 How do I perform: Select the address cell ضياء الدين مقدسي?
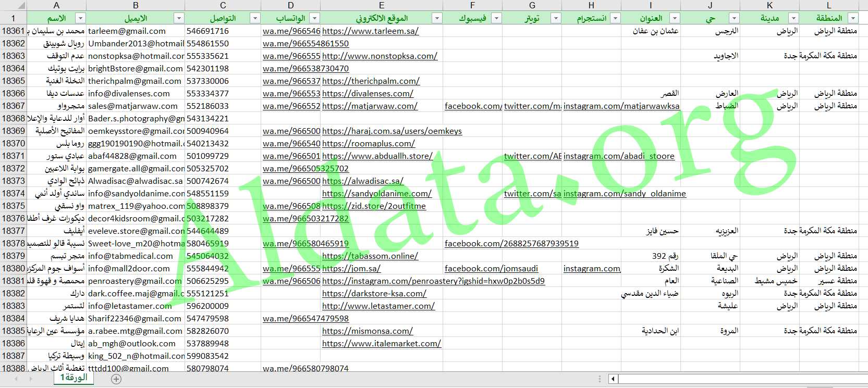tap(651, 294)
